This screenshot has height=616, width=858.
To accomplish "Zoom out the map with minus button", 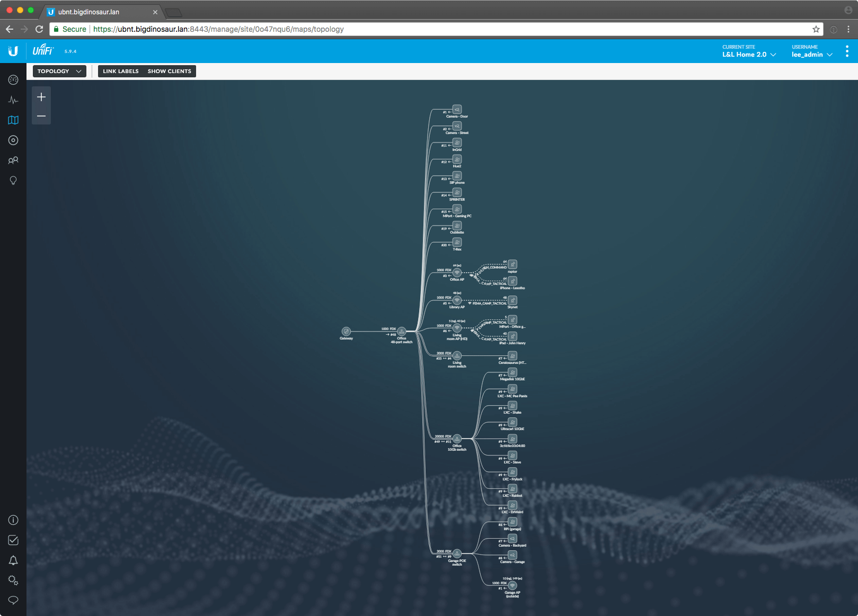I will pos(41,116).
